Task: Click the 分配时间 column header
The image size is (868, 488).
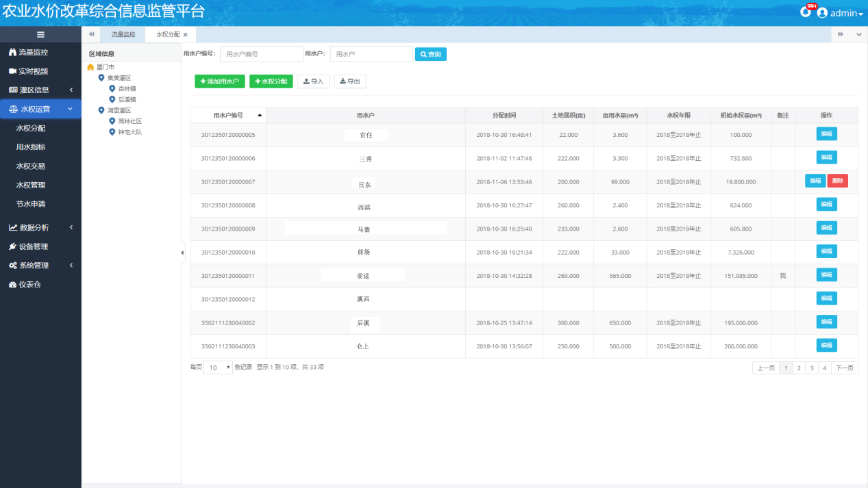Action: tap(504, 115)
